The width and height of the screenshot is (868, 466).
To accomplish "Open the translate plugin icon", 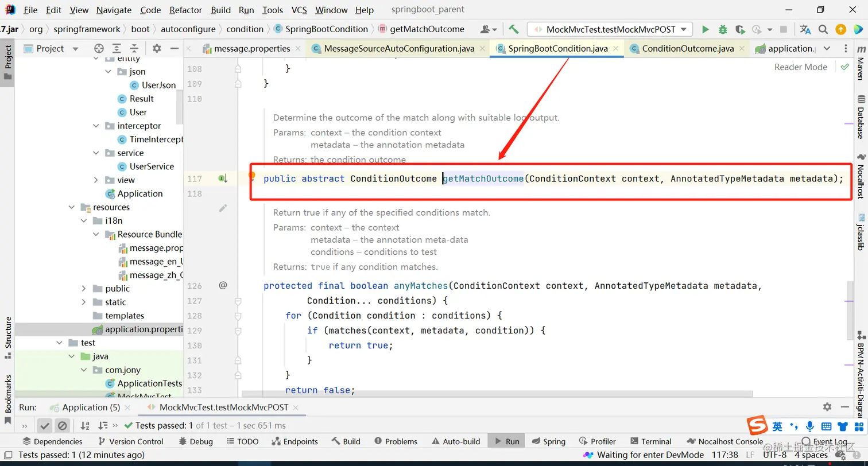I will click(x=805, y=29).
